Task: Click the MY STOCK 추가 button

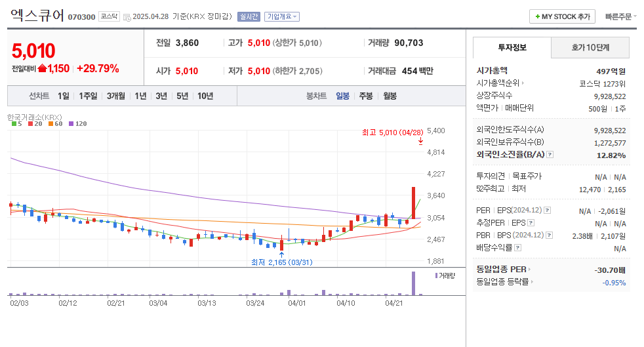Action: pos(562,16)
